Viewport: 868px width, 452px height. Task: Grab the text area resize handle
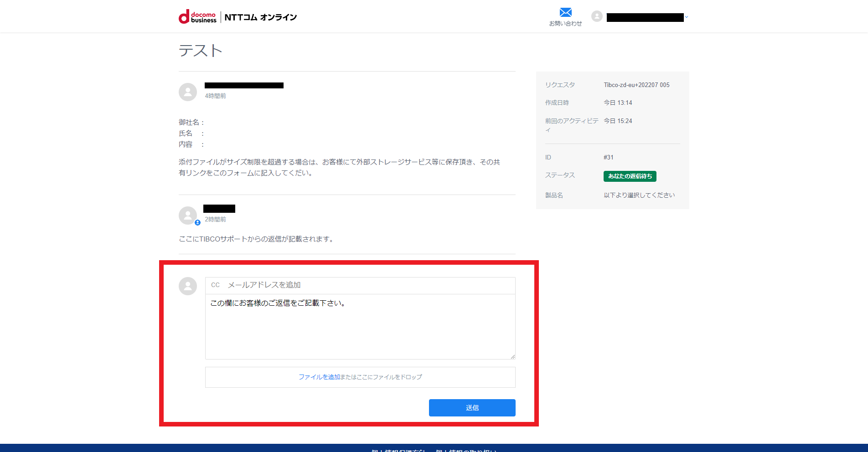click(x=513, y=357)
